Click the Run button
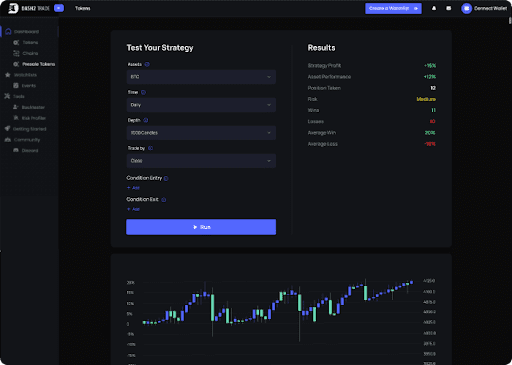 [x=201, y=227]
